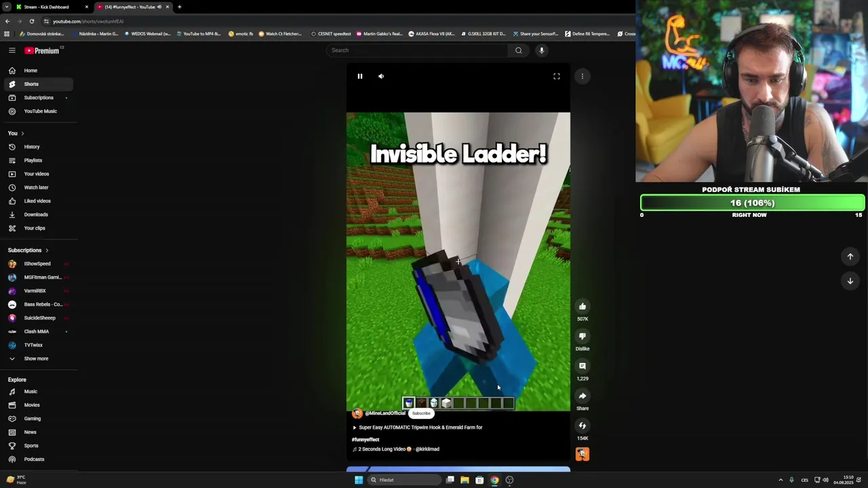This screenshot has height=488, width=868.
Task: Click the search magnifier button
Action: point(519,50)
